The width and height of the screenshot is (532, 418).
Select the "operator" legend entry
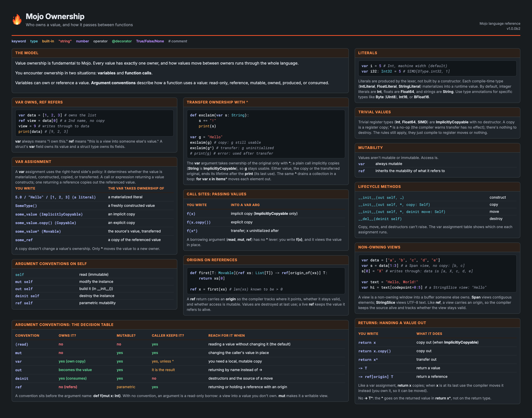point(100,41)
